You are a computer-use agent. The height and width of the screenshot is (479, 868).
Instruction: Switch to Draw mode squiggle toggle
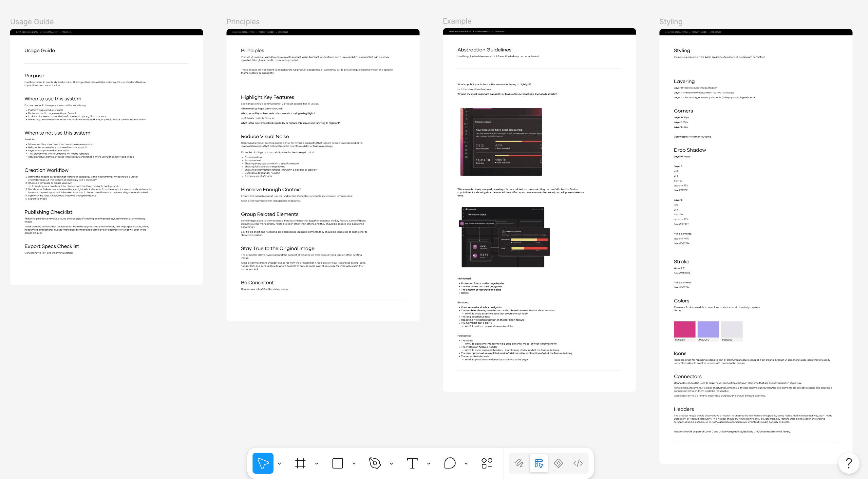pyautogui.click(x=519, y=463)
